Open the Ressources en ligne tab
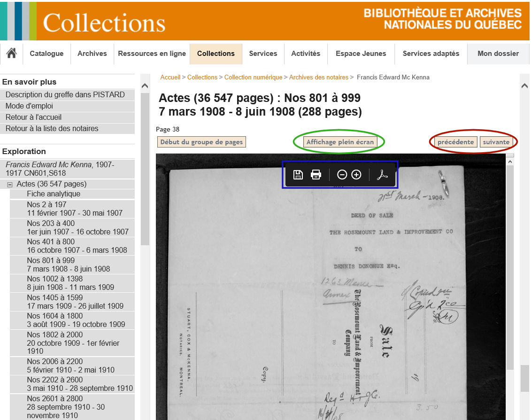The width and height of the screenshot is (531, 420). (152, 54)
